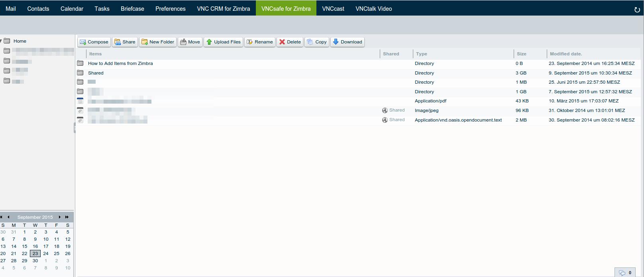Viewport: 644px width, 277px height.
Task: Go to previous year in mini calendar
Action: click(x=1, y=217)
